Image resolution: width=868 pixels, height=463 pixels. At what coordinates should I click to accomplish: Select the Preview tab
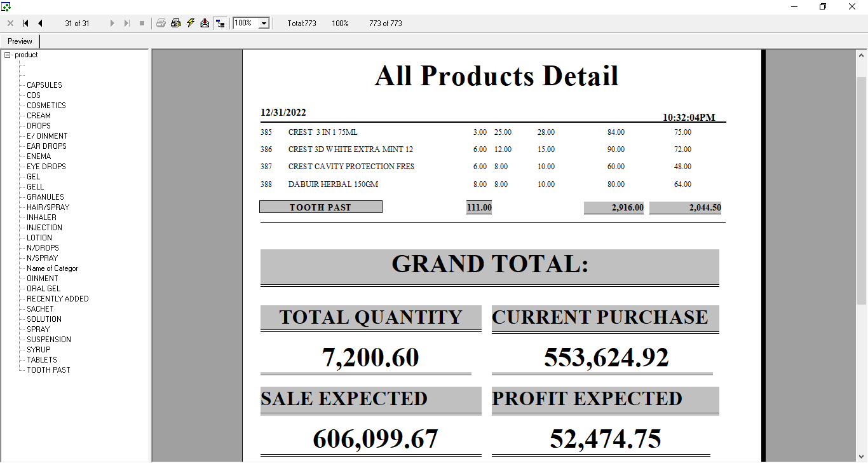pyautogui.click(x=20, y=41)
